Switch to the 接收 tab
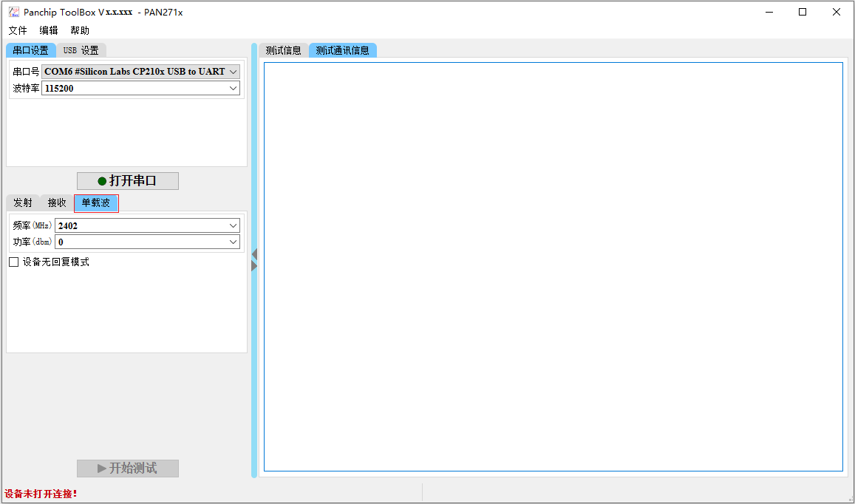Image resolution: width=855 pixels, height=504 pixels. 57,202
